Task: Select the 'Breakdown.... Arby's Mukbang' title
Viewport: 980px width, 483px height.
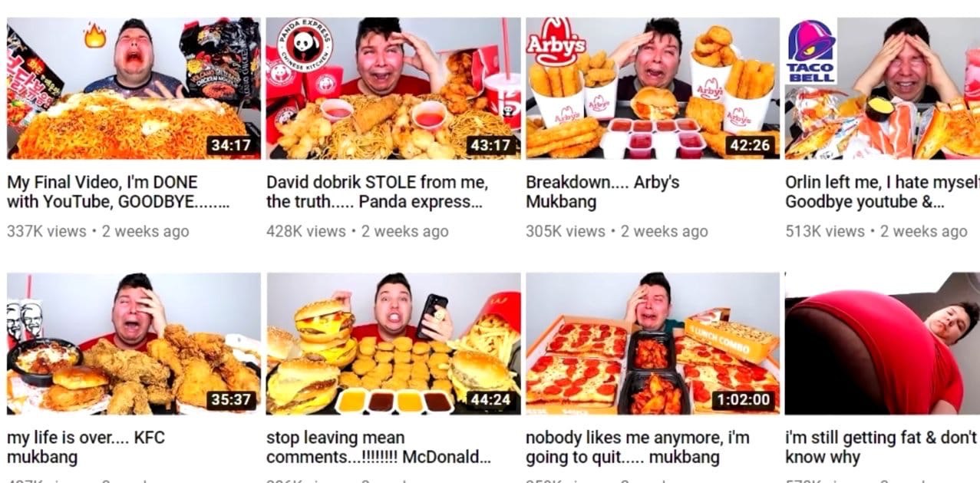Action: pos(602,192)
